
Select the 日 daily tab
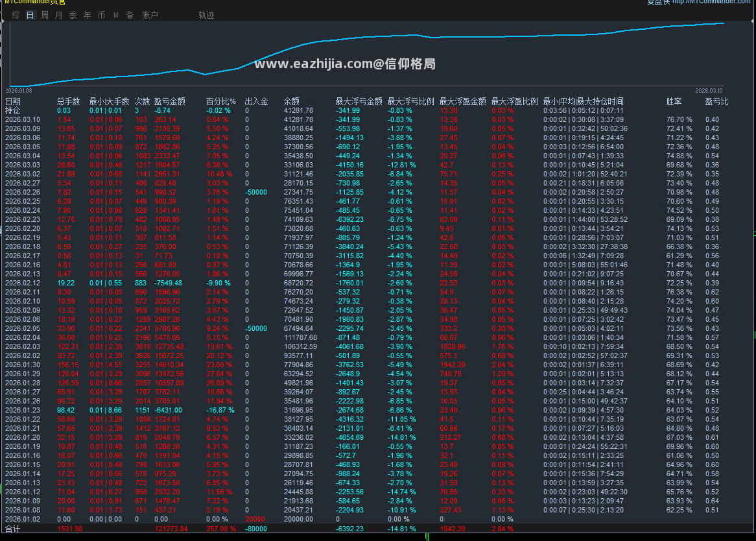[30, 16]
